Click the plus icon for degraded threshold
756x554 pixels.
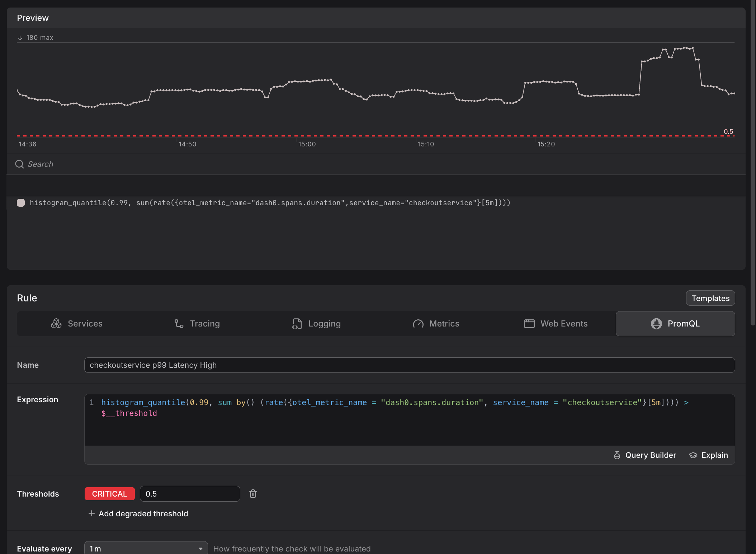[91, 513]
